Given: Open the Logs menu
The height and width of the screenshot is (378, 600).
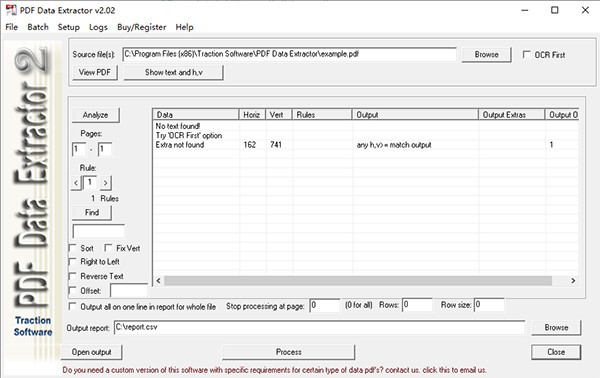Looking at the screenshot, I should pos(98,27).
